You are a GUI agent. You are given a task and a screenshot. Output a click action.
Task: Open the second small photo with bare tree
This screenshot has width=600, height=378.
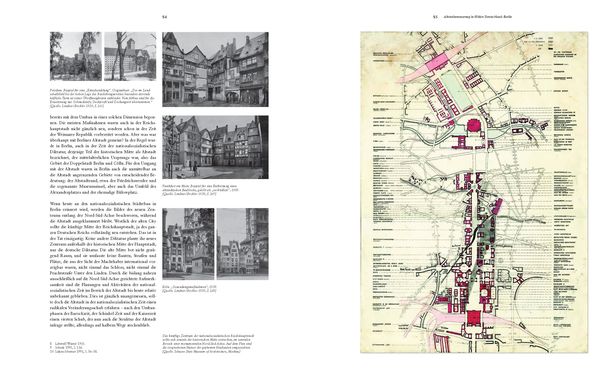130,56
